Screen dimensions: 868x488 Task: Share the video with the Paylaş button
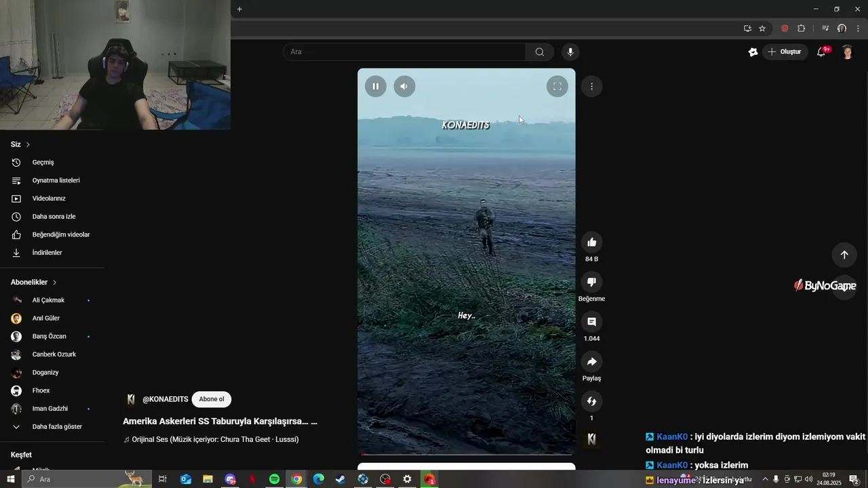click(591, 361)
